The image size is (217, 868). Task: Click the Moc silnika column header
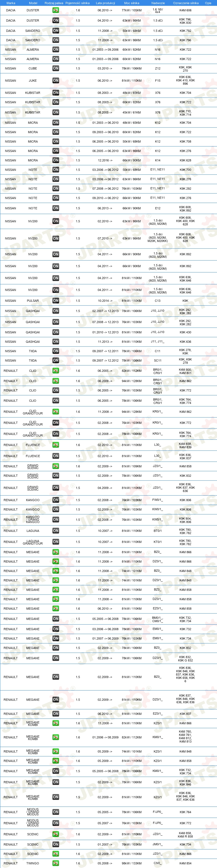132,3
